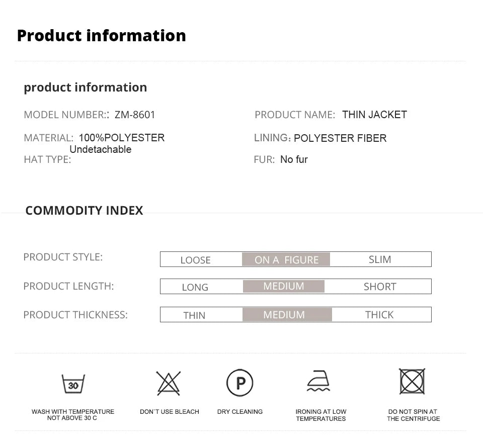Click the Product information main heading
483x448 pixels.
coord(101,36)
